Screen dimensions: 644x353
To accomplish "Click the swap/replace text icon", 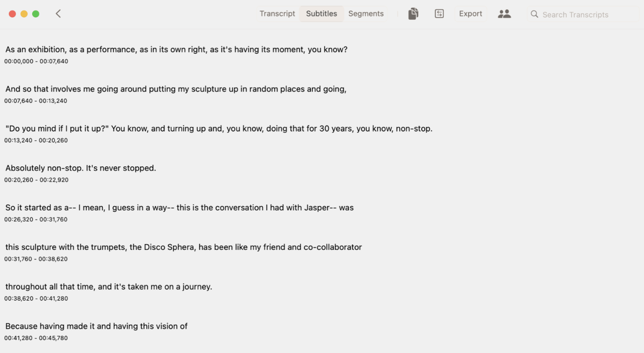I will (439, 14).
